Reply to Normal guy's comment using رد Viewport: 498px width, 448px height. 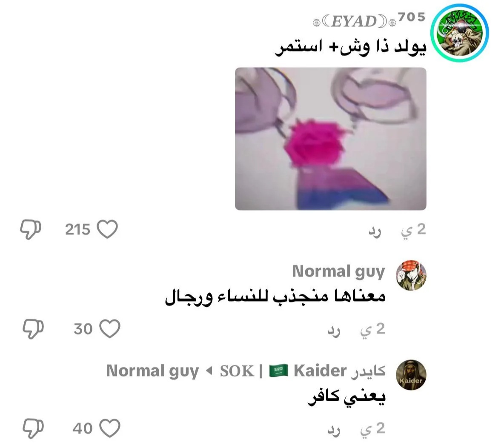[334, 332]
